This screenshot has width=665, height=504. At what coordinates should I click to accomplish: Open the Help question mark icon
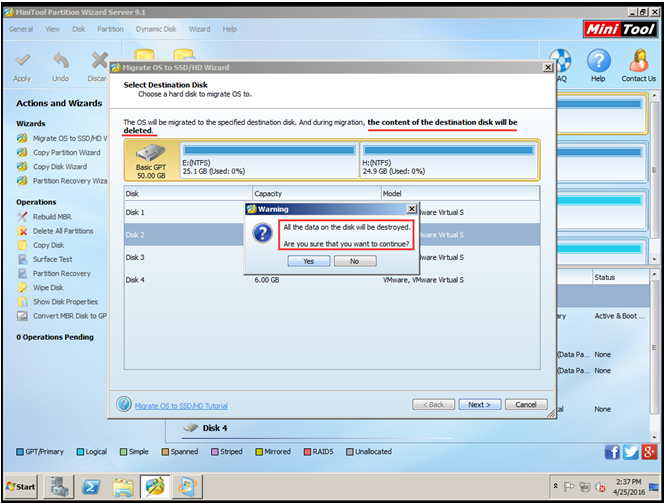click(598, 61)
